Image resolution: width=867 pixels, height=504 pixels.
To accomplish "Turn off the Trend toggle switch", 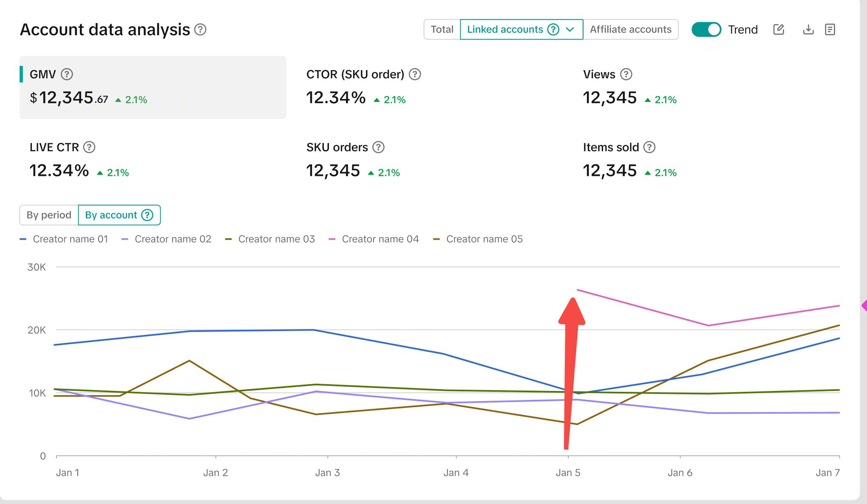I will [706, 29].
